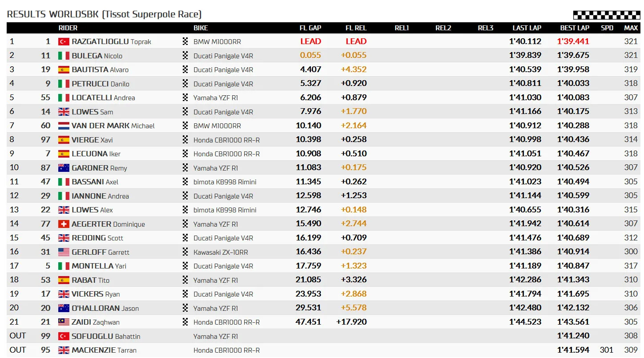Select bimota KB998 Rimini in Bassani's row
The image size is (644, 358).
point(225,182)
